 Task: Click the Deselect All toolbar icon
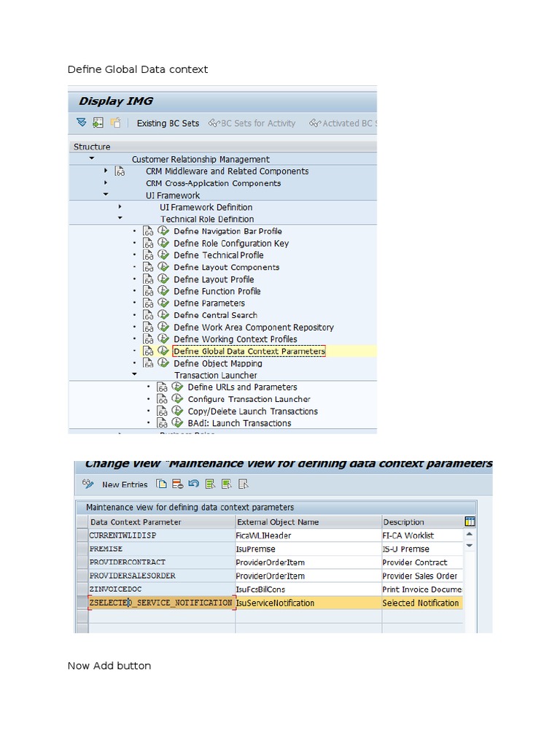[244, 484]
